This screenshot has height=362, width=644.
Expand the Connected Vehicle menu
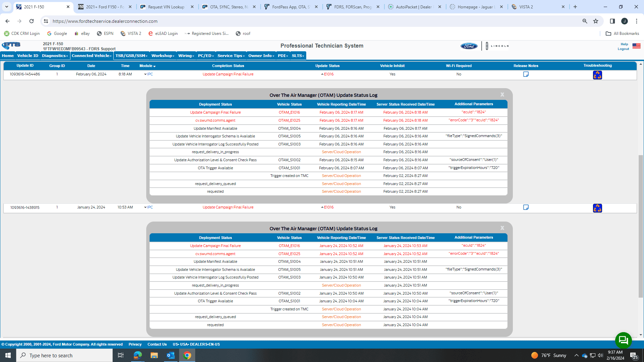tap(92, 56)
